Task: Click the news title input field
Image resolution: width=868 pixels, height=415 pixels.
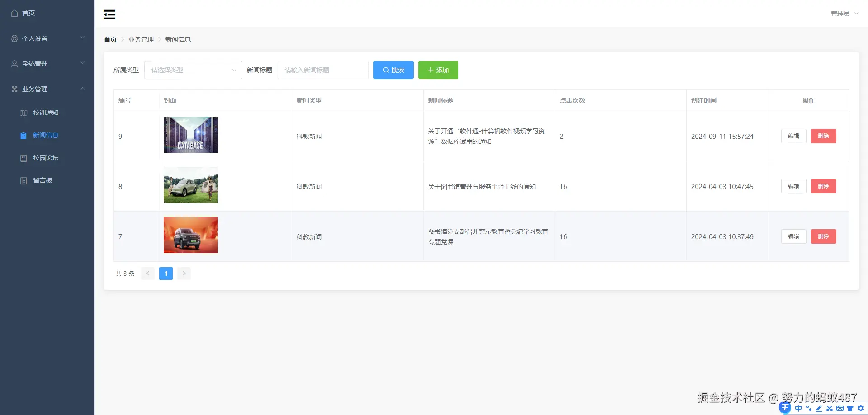Action: [x=323, y=70]
